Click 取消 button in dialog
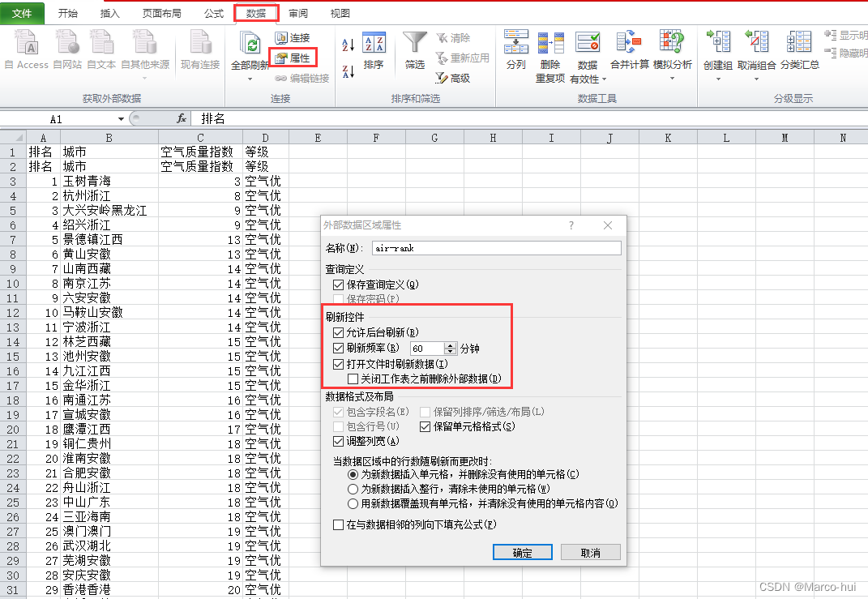Image resolution: width=868 pixels, height=599 pixels. coord(591,553)
